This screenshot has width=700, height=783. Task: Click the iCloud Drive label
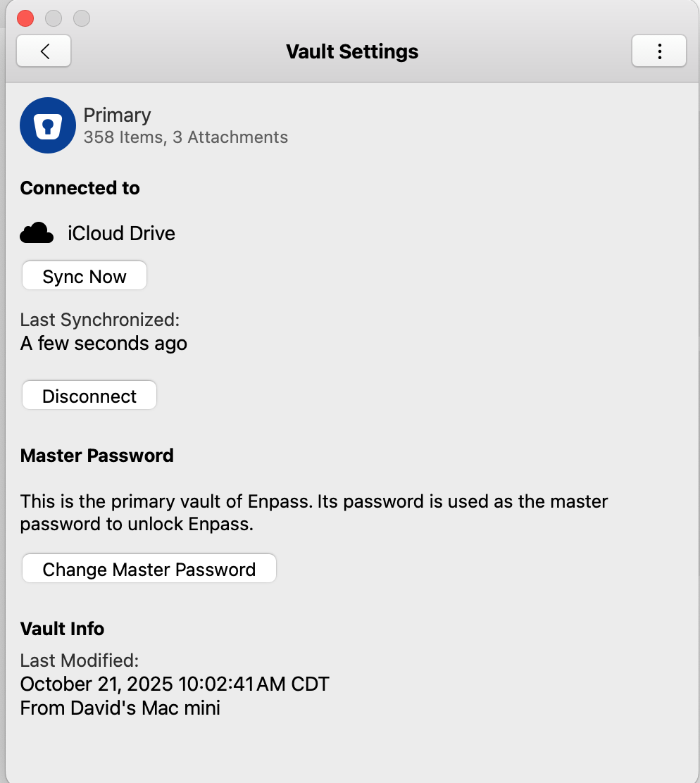coord(121,233)
